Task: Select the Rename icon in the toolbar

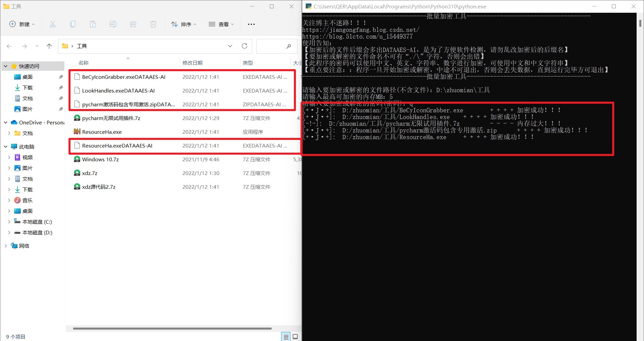Action: tap(113, 24)
